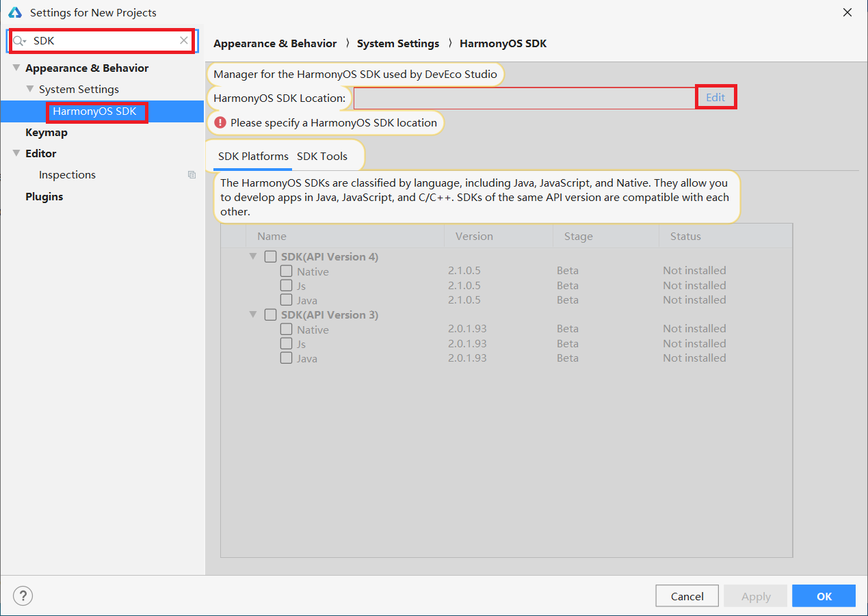
Task: Click Not installed status of Native 2.1.0.5
Action: click(694, 271)
